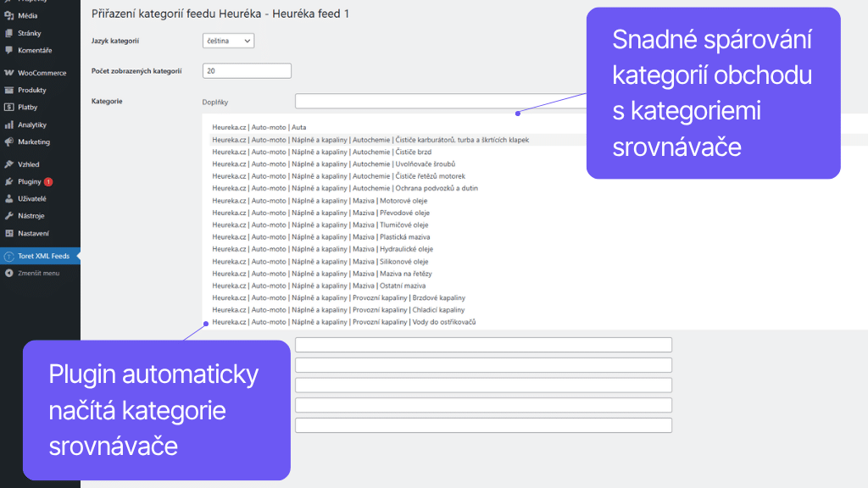Select the Heureka.cz Auto-moto Auta suggestion
The image size is (868, 488).
[259, 127]
